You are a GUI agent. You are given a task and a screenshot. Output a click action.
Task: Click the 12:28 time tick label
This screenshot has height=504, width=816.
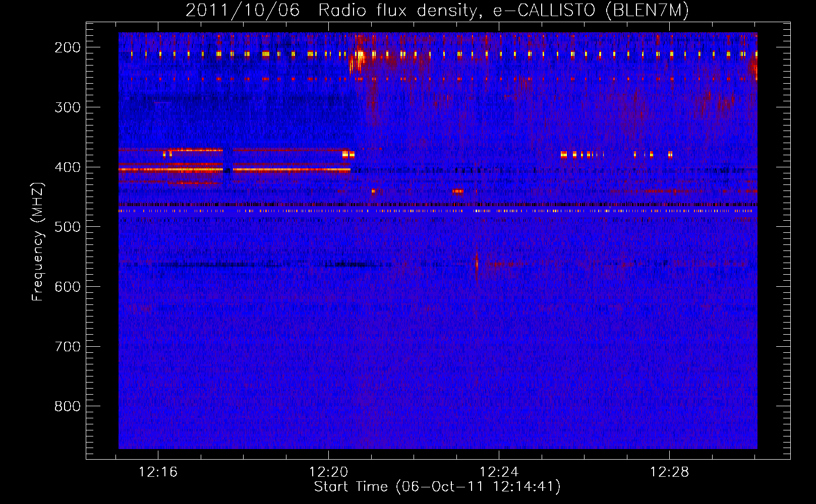[670, 472]
